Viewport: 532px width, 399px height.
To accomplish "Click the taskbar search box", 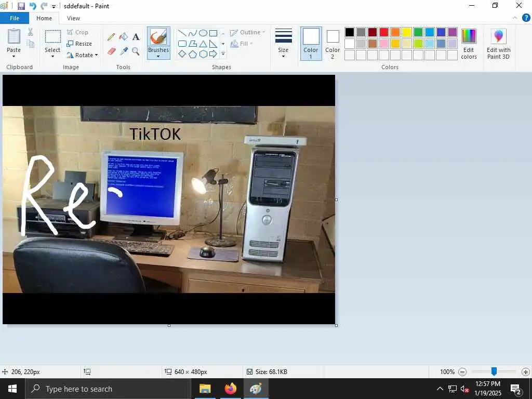I will pyautogui.click(x=108, y=389).
